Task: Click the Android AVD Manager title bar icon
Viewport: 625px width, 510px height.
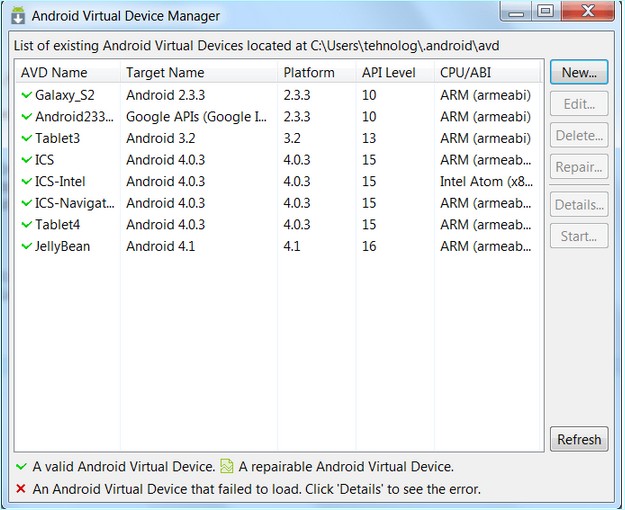Action: click(x=18, y=16)
